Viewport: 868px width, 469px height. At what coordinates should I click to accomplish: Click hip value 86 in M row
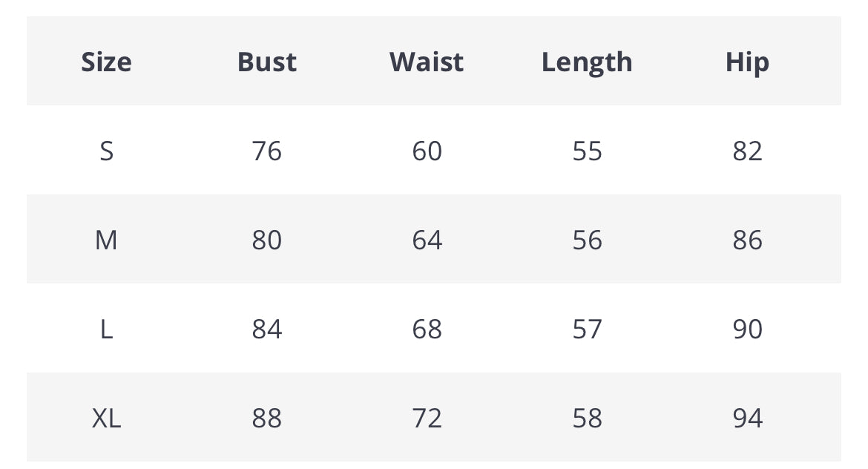click(747, 240)
